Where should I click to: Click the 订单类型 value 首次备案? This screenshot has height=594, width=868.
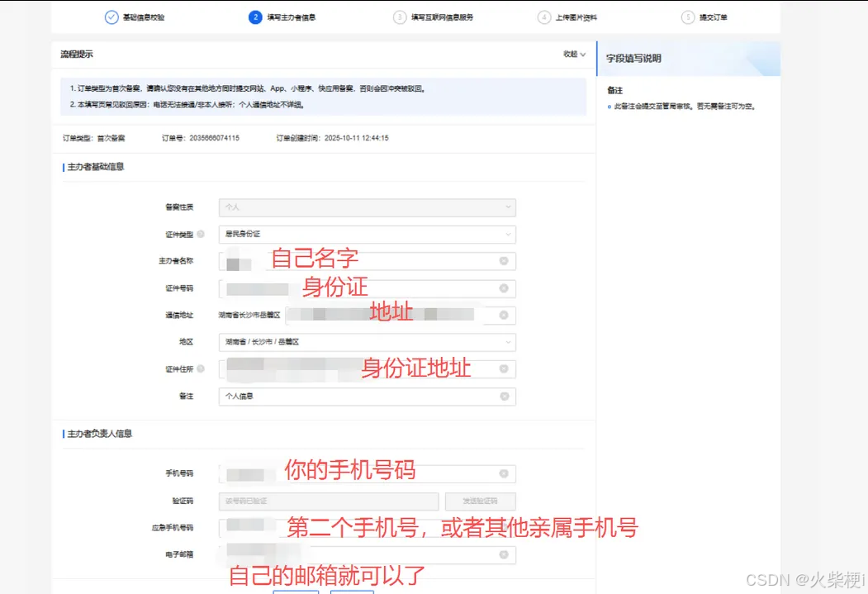(x=111, y=138)
